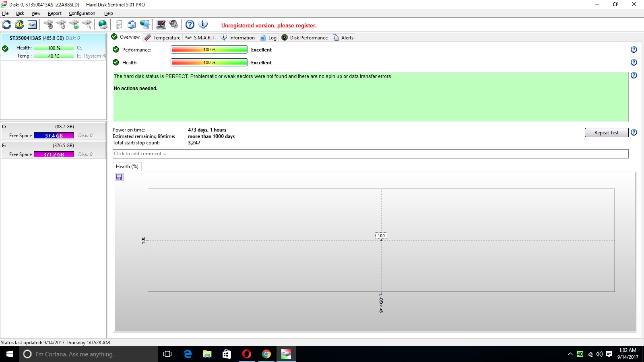Screen dimensions: 644x362
Task: Open the Information tab
Action: [238, 37]
